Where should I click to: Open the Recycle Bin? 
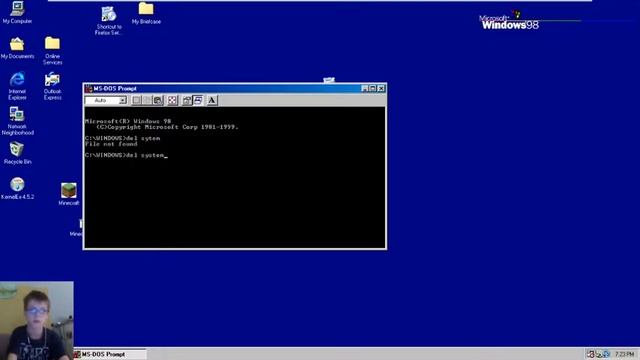click(17, 153)
